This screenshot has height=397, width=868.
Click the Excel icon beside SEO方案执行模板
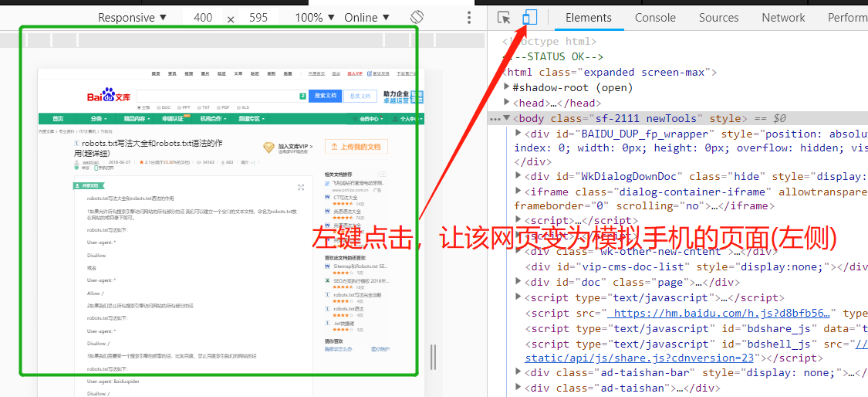[328, 280]
